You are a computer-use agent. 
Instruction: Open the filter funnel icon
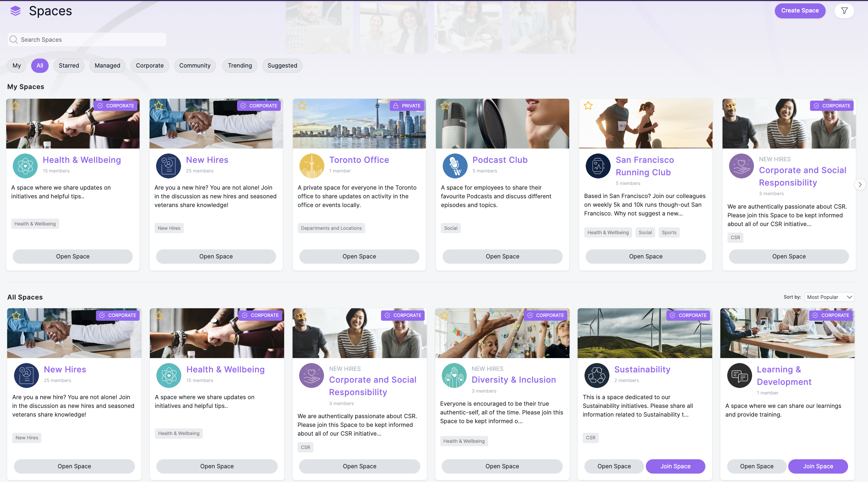coord(844,11)
